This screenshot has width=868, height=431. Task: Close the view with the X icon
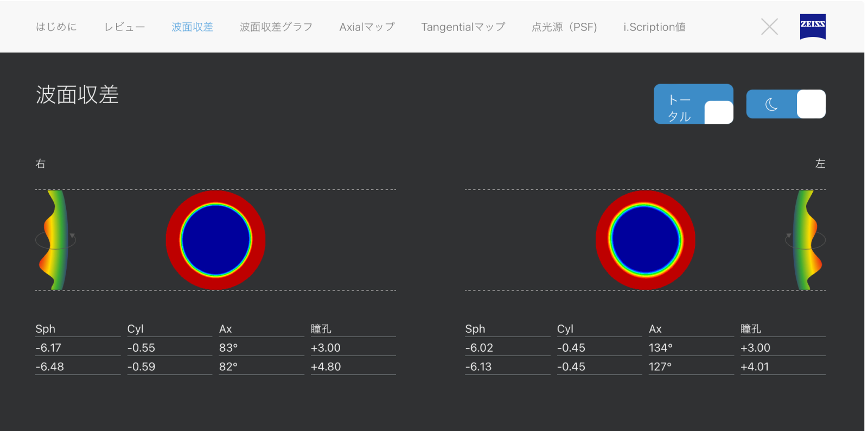tap(769, 27)
